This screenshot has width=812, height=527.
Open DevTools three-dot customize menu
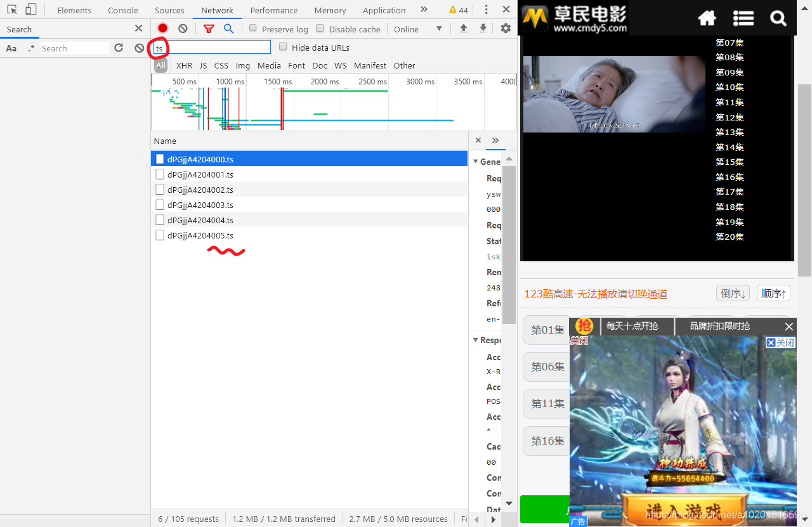tap(487, 10)
